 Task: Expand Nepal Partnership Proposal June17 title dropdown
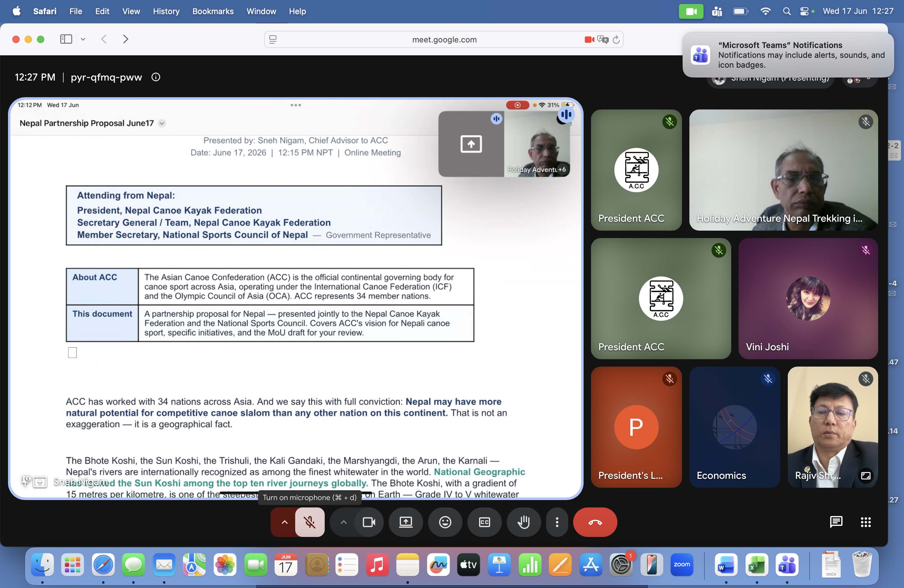click(162, 123)
